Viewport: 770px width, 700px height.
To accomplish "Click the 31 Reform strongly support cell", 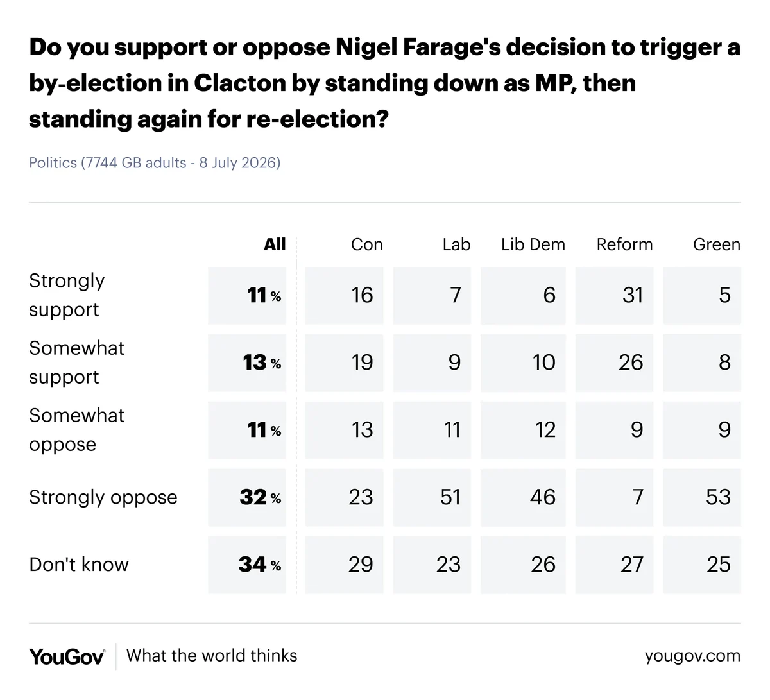I will 614,295.
